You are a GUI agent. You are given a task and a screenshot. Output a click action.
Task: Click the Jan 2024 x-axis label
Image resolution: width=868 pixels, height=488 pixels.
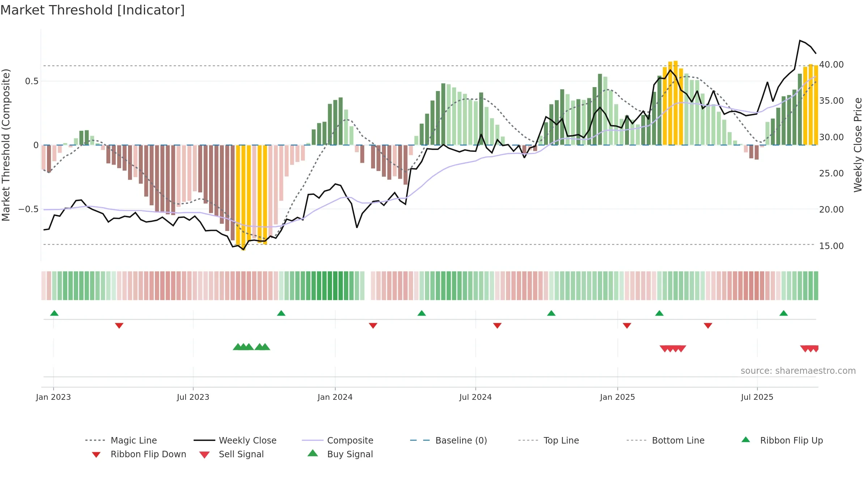coord(335,397)
